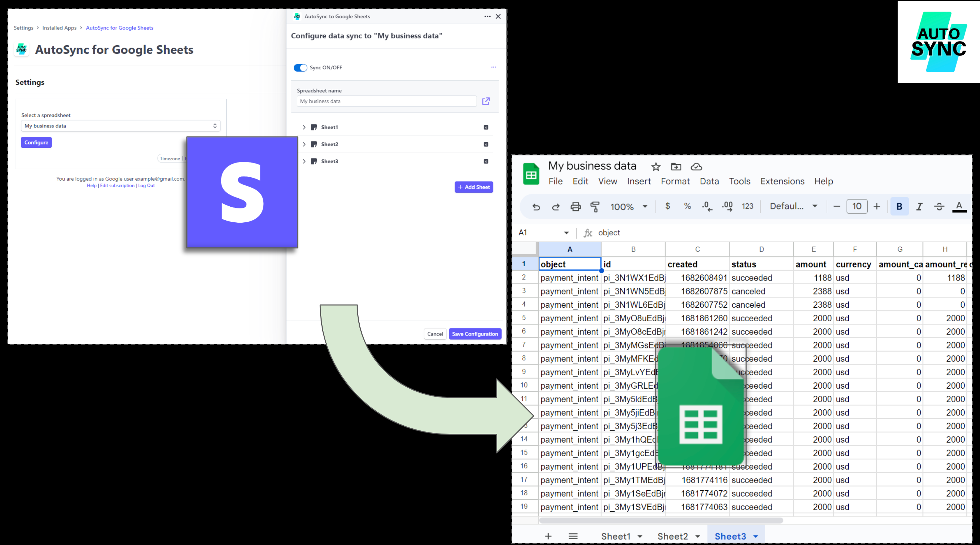980x545 pixels.
Task: Expand the Sheet3 row chevron
Action: (304, 161)
